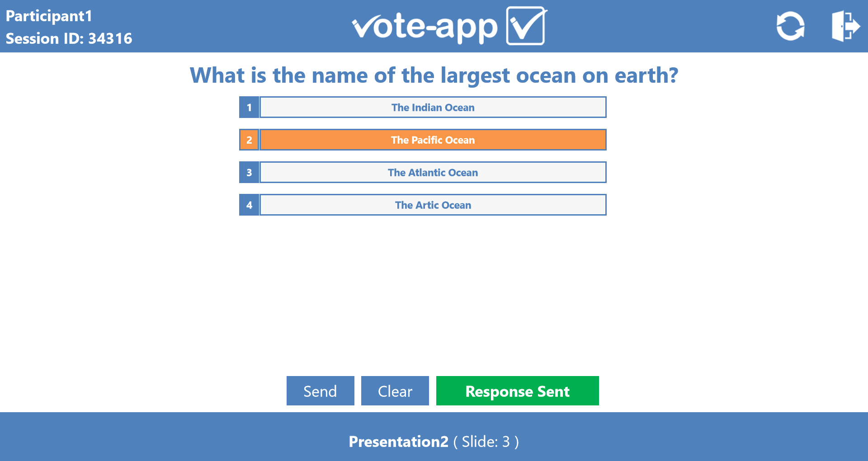Click the Presentation2 slide label
This screenshot has height=461, width=868.
click(398, 442)
